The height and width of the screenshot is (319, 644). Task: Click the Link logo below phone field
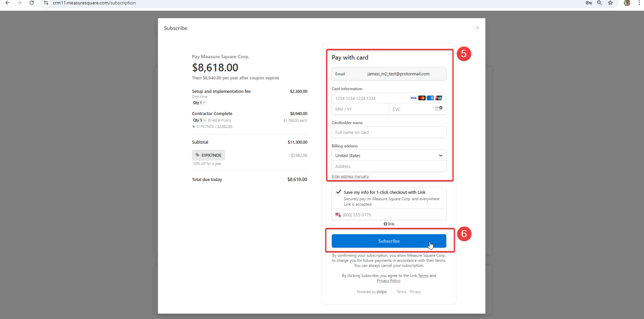click(389, 224)
